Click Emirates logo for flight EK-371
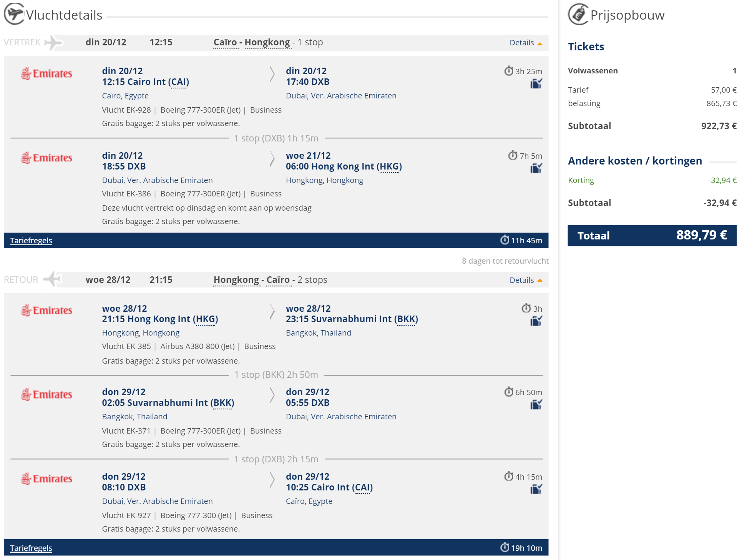This screenshot has width=742, height=560. (46, 394)
